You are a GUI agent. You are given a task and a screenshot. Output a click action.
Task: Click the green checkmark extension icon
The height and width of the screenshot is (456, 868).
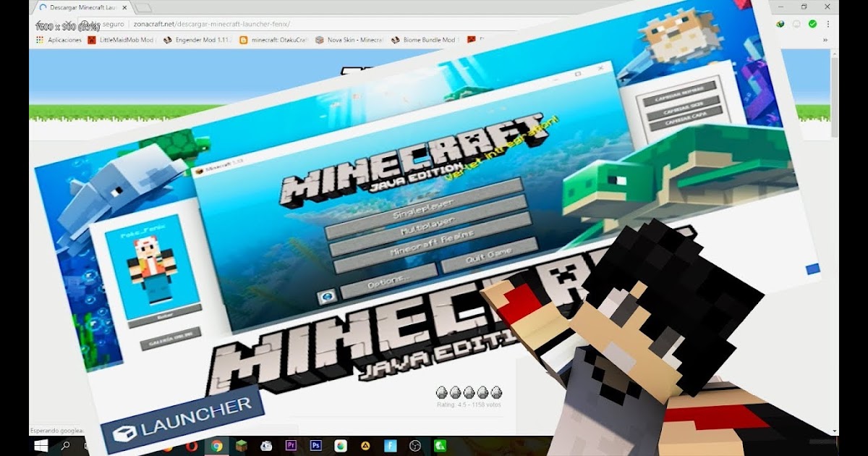(812, 24)
